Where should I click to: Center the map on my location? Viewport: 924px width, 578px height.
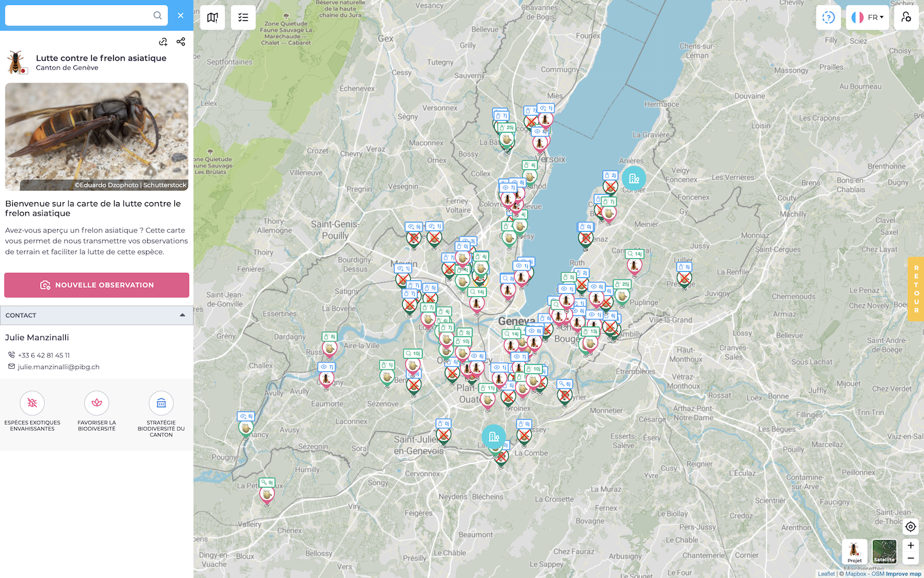click(x=910, y=526)
